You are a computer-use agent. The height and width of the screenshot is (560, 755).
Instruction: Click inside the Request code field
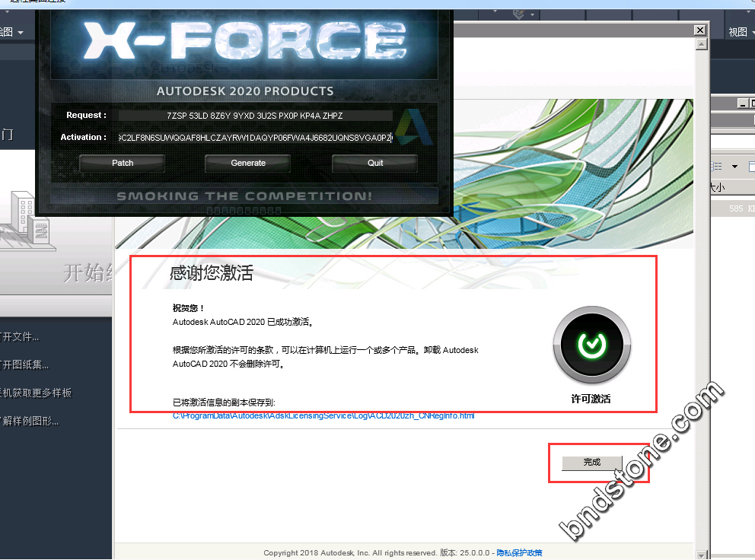(255, 116)
